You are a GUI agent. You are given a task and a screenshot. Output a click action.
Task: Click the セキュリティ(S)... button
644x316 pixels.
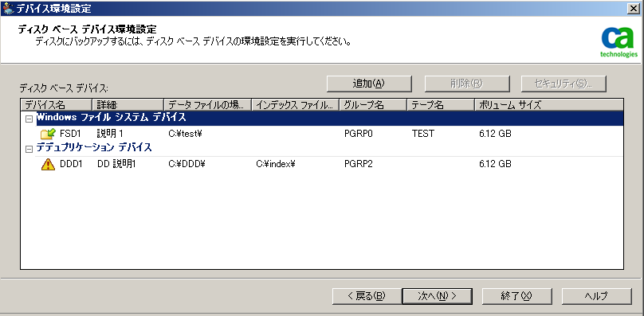(x=563, y=84)
